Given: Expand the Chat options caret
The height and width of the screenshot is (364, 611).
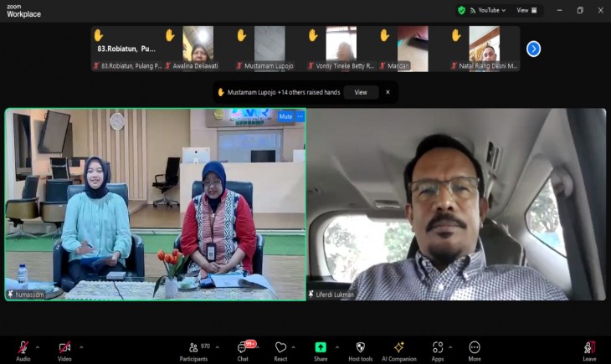Looking at the screenshot, I should click(258, 347).
